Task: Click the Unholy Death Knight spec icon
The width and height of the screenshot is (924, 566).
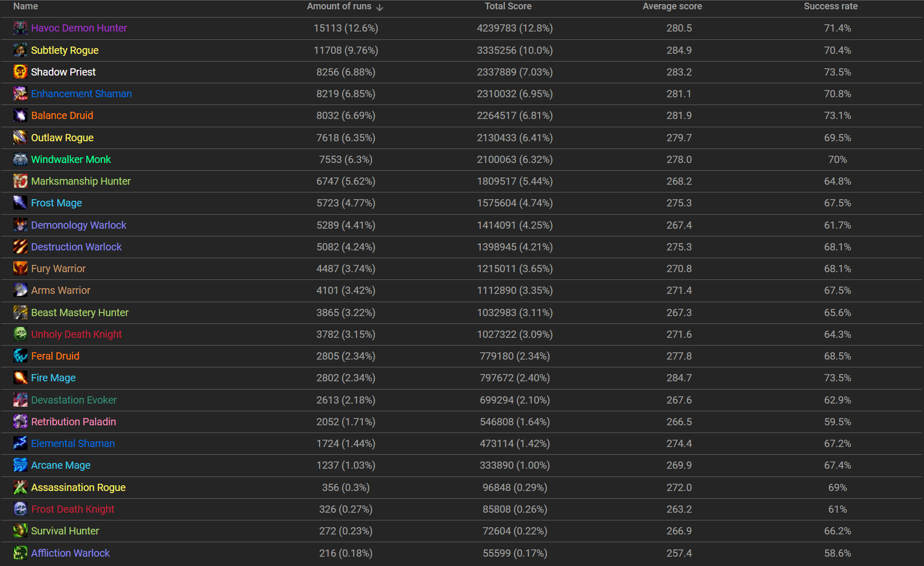Action: [20, 334]
